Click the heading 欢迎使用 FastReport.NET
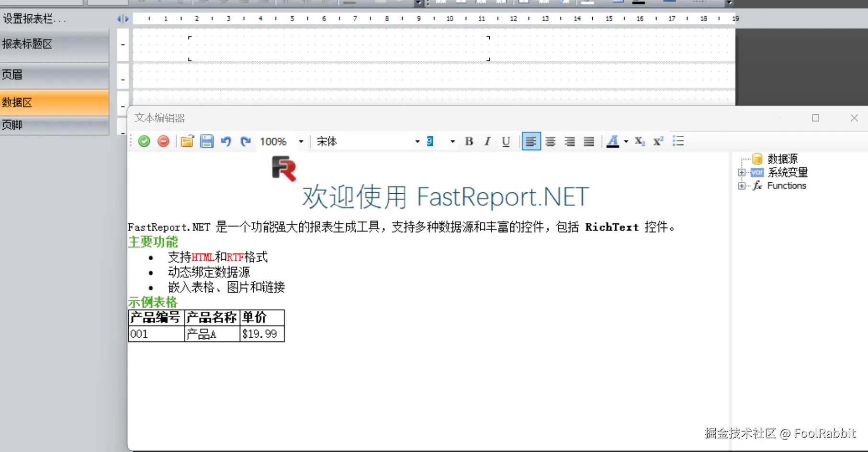868x452 pixels. (x=445, y=197)
